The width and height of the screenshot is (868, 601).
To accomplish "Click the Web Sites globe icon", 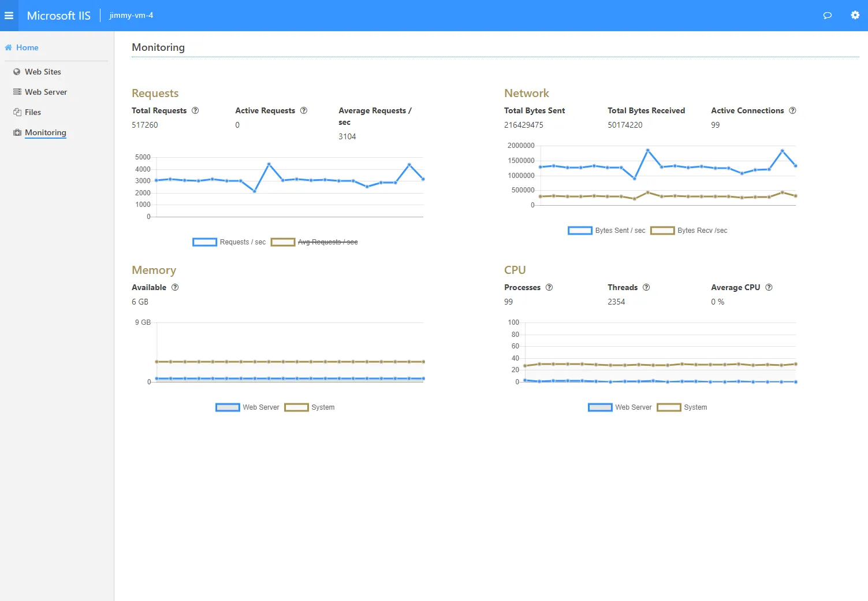I will pyautogui.click(x=16, y=72).
